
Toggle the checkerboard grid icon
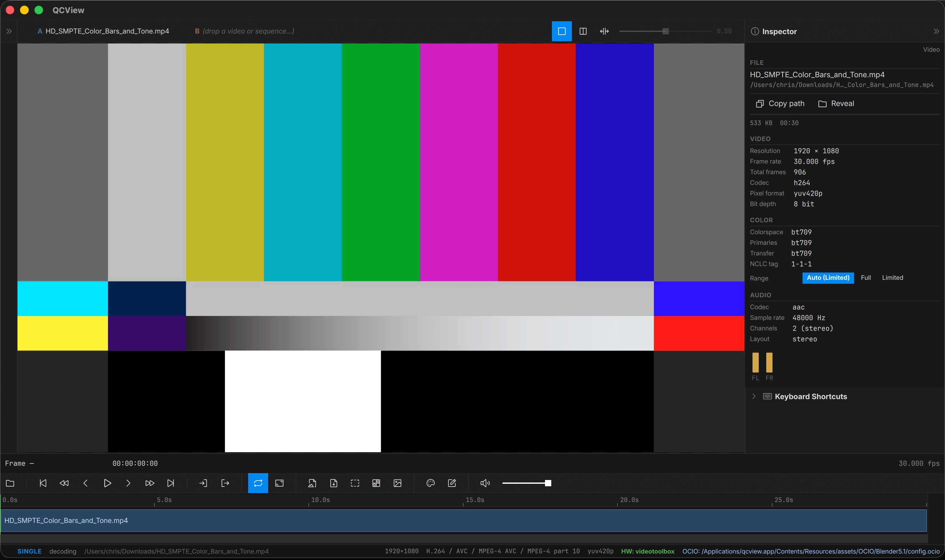[376, 483]
